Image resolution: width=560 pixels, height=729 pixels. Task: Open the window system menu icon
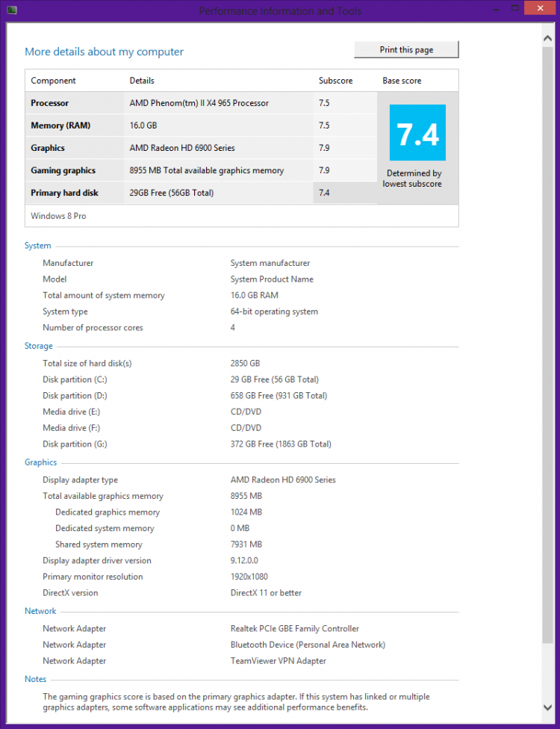point(12,10)
